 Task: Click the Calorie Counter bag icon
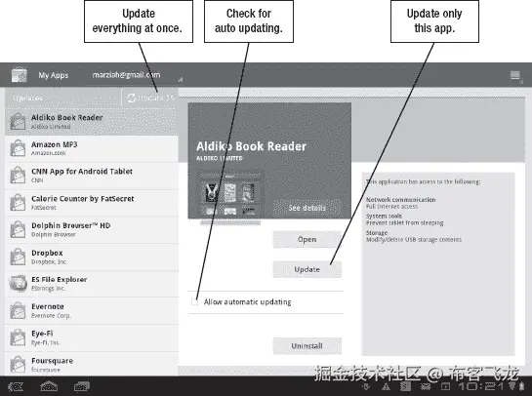18,203
